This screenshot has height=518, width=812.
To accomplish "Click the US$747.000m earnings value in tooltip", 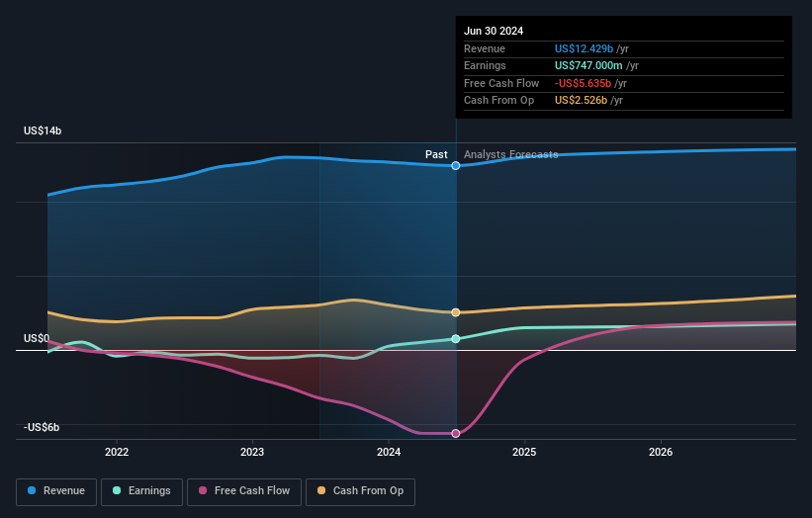I will pyautogui.click(x=588, y=65).
